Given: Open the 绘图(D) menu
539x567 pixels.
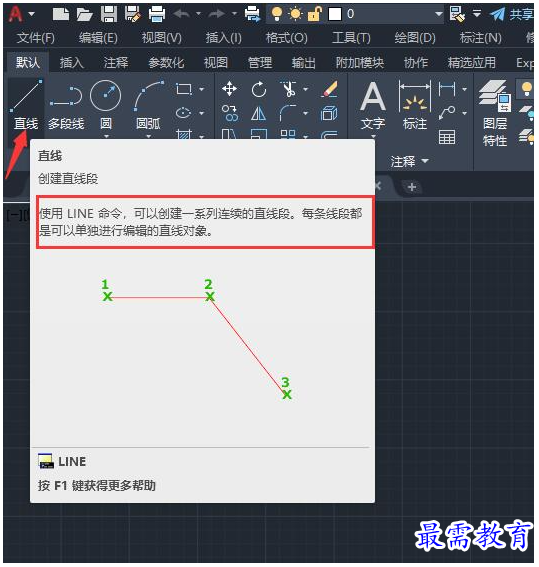Looking at the screenshot, I should click(x=415, y=38).
